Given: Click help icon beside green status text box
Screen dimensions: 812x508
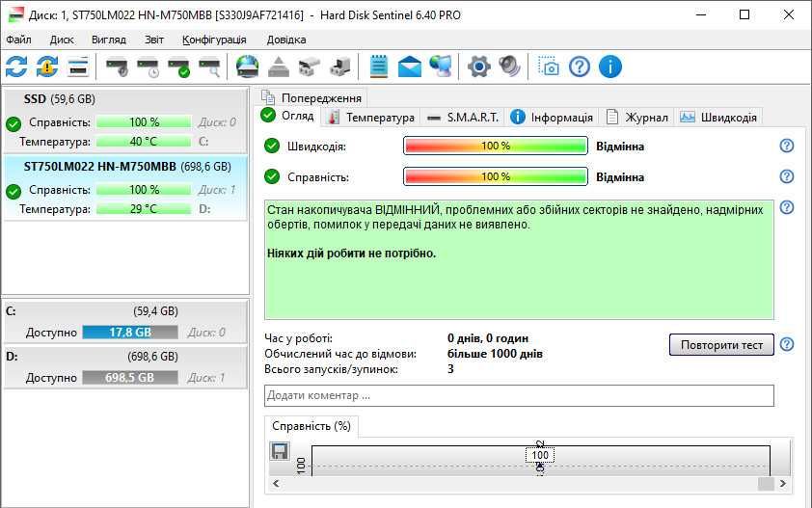Looking at the screenshot, I should pyautogui.click(x=787, y=207).
